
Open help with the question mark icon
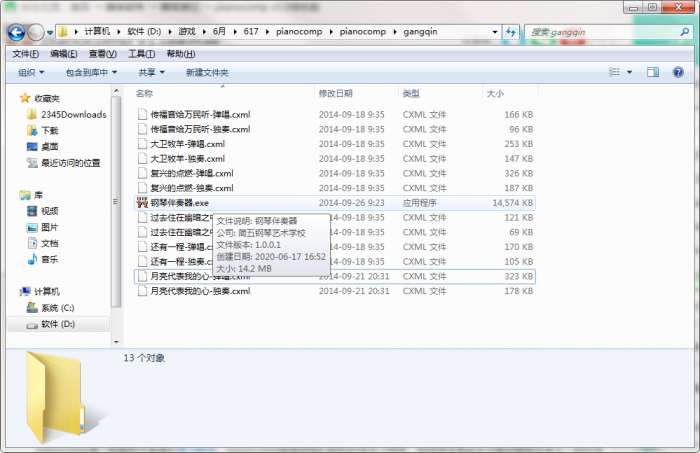(678, 72)
